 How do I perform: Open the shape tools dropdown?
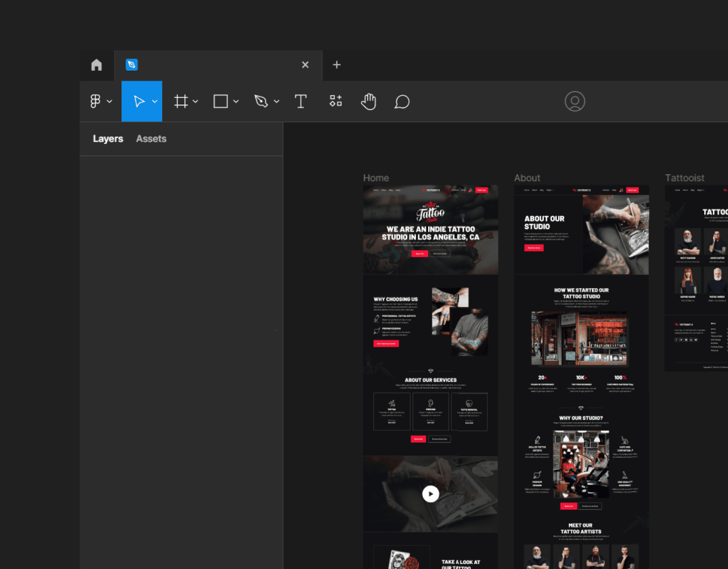coord(236,101)
